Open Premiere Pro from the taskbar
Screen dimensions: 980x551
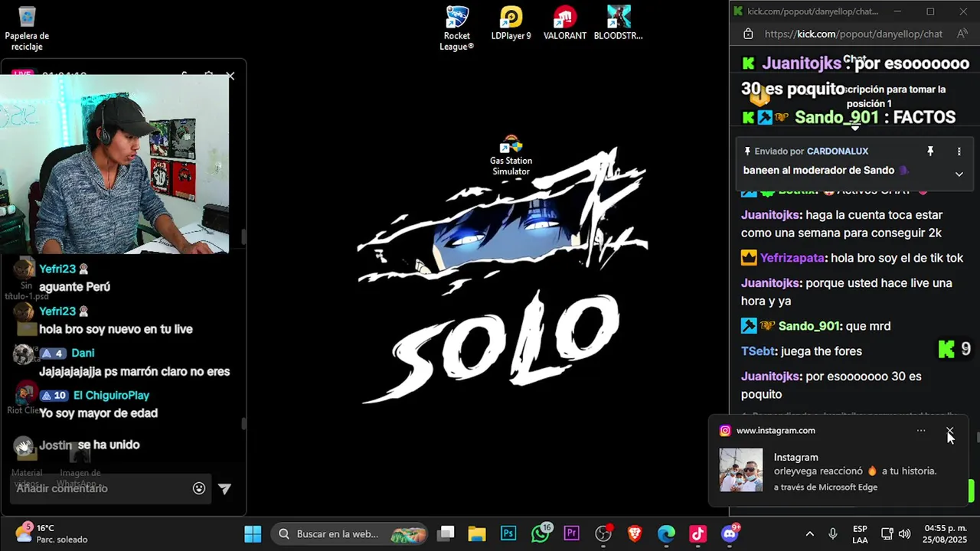pos(572,533)
